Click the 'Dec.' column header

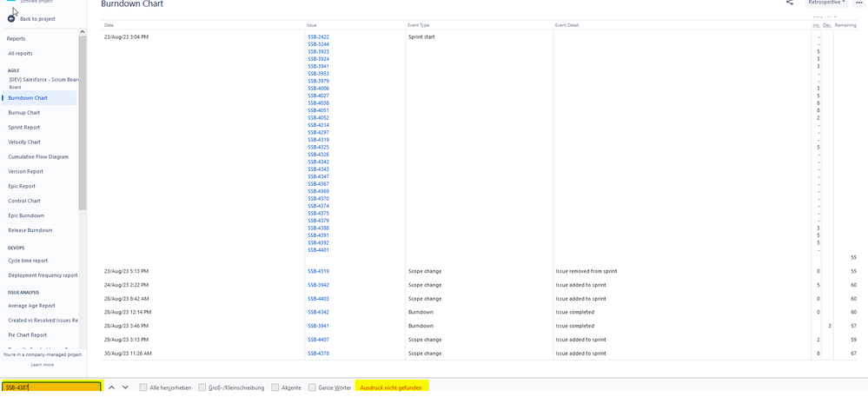coord(827,25)
